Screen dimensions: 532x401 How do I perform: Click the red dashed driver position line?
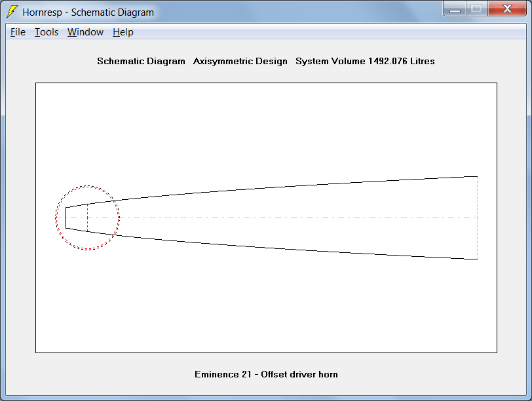pyautogui.click(x=87, y=218)
